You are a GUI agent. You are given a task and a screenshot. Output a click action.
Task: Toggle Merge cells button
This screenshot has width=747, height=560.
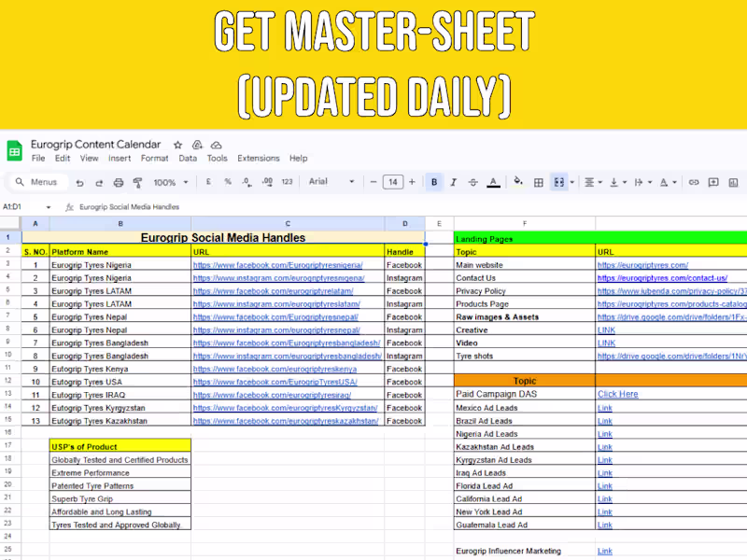[558, 182]
